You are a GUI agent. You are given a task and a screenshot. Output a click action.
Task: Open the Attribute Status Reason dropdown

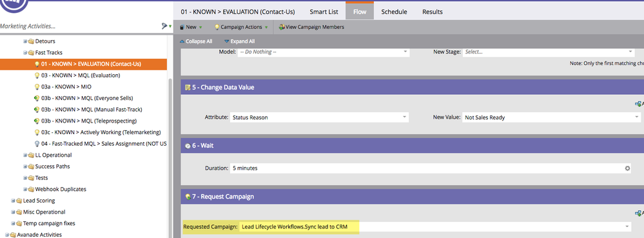tap(319, 117)
